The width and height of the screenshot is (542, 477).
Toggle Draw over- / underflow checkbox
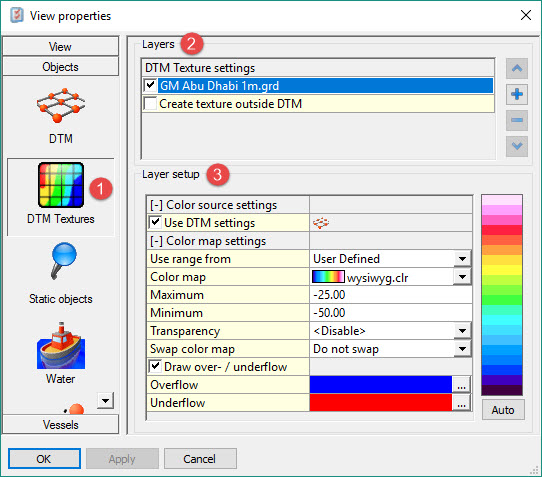pyautogui.click(x=155, y=366)
